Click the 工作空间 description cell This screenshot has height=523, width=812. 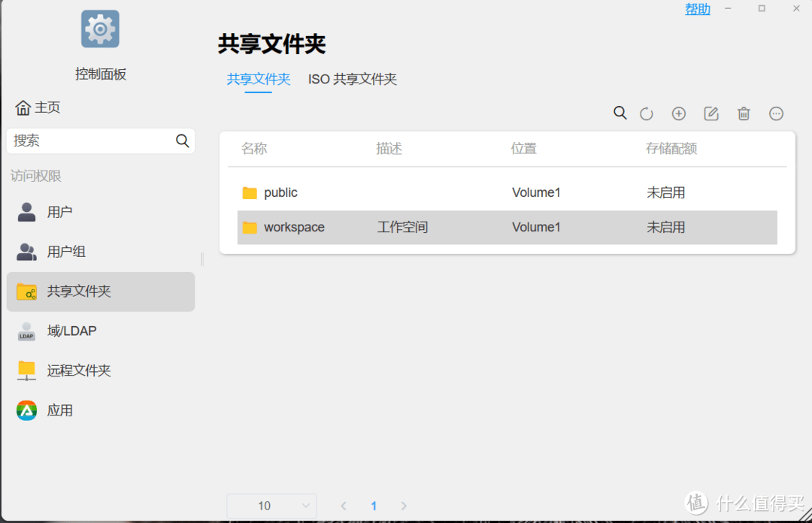402,228
